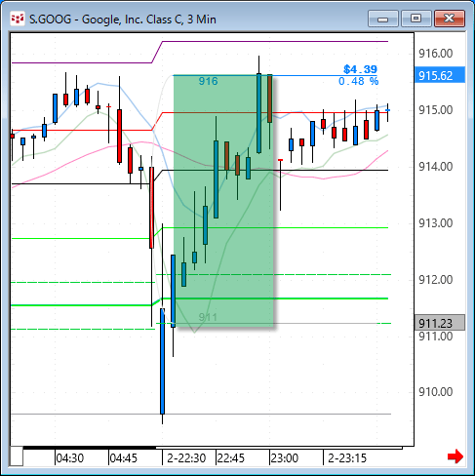
Task: Click the tall blue candle near 2-22:30
Action: (x=162, y=361)
